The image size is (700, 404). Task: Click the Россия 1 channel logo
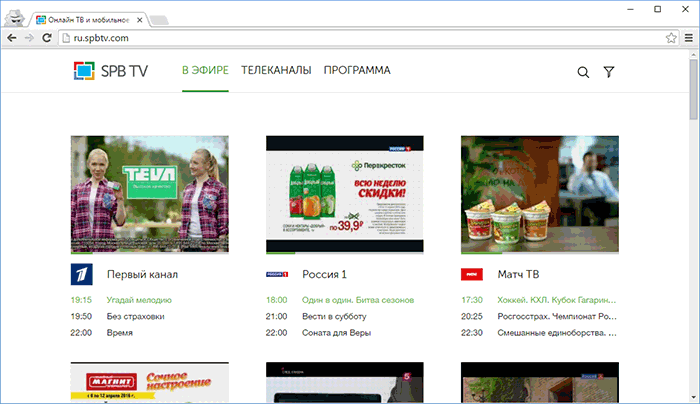tap(277, 274)
